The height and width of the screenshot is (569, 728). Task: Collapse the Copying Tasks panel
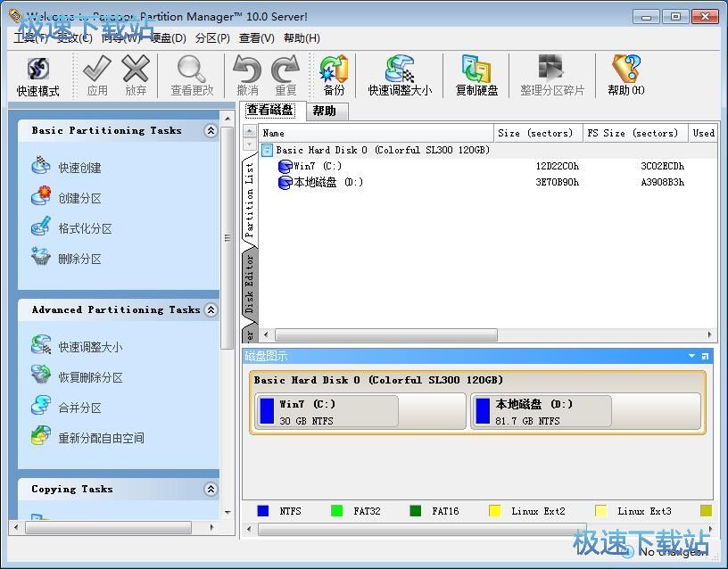click(211, 489)
